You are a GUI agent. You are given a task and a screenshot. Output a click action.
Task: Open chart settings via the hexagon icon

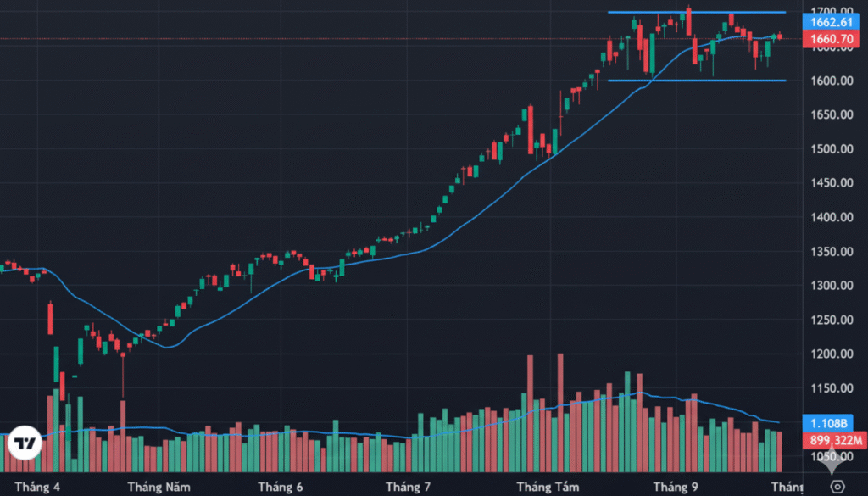837,486
